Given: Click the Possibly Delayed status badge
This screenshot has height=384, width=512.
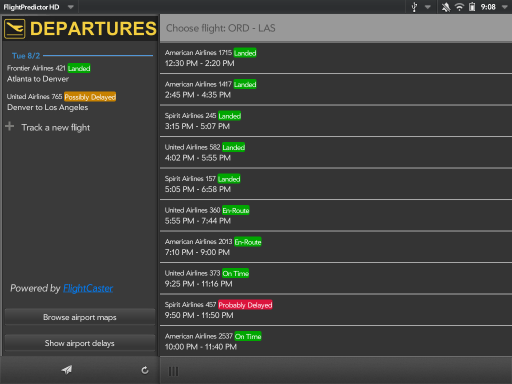Looking at the screenshot, I should coord(90,97).
